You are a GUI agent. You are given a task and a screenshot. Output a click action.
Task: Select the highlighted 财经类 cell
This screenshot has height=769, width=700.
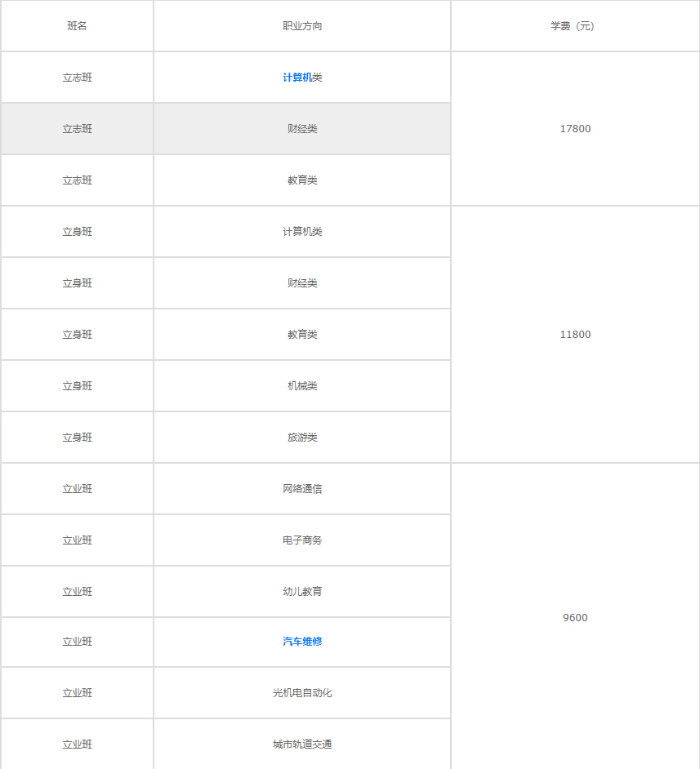[302, 129]
